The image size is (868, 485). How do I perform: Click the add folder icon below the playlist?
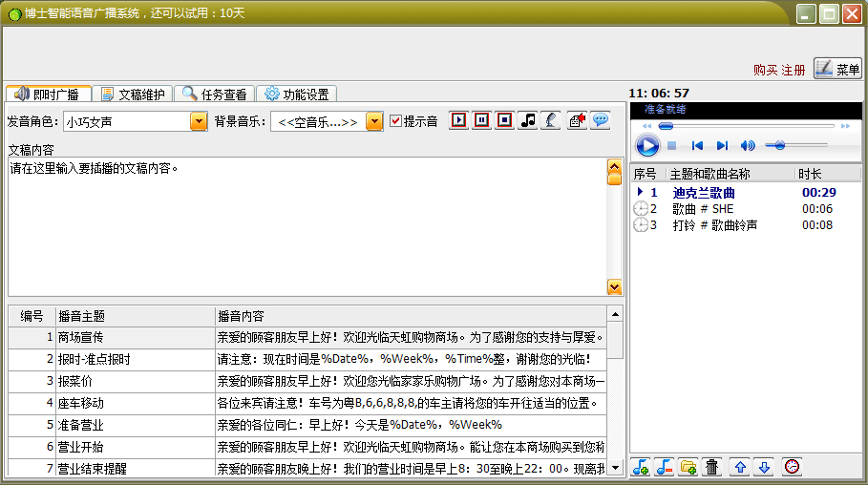click(688, 467)
